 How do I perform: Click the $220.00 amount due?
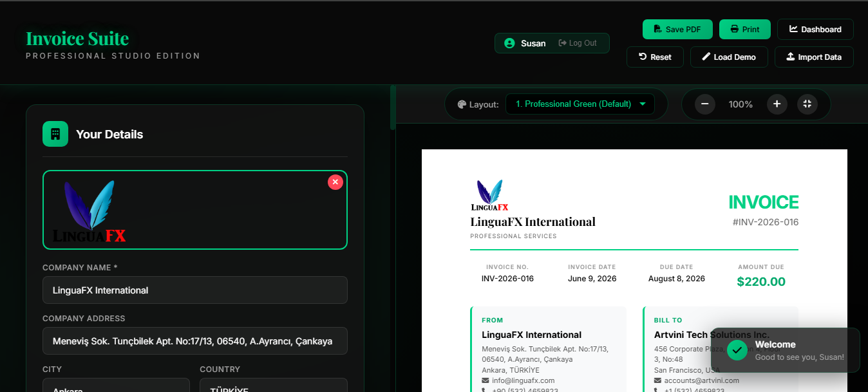click(761, 281)
